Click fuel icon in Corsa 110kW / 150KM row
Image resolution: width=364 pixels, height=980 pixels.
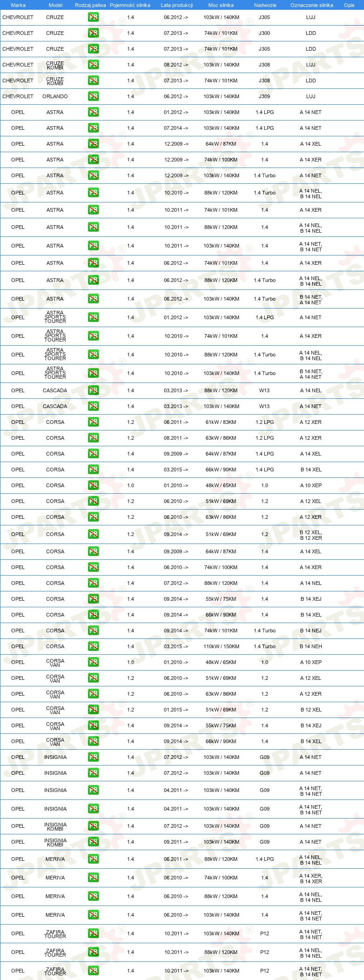(x=94, y=646)
